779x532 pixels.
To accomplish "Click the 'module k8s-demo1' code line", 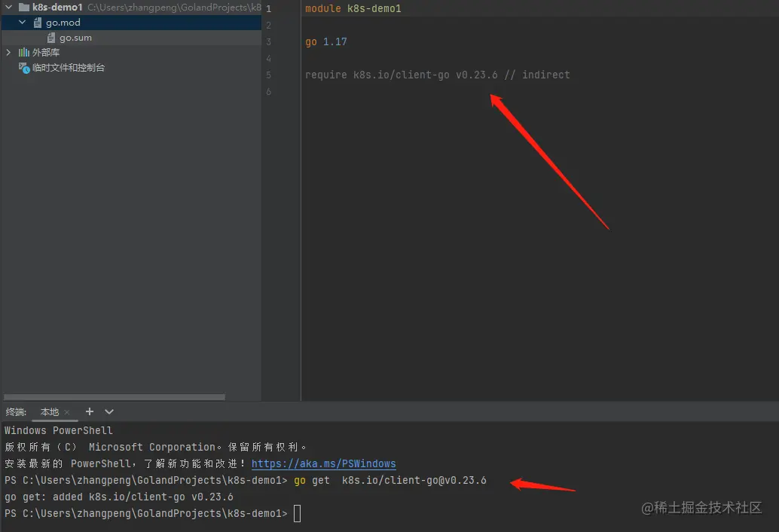I will 353,8.
